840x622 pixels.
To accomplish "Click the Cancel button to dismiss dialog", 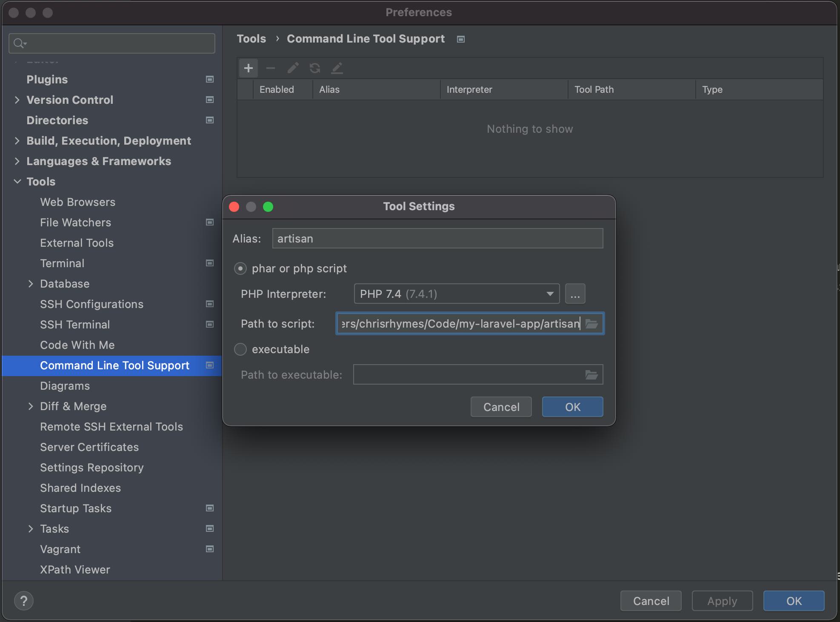I will pyautogui.click(x=501, y=406).
